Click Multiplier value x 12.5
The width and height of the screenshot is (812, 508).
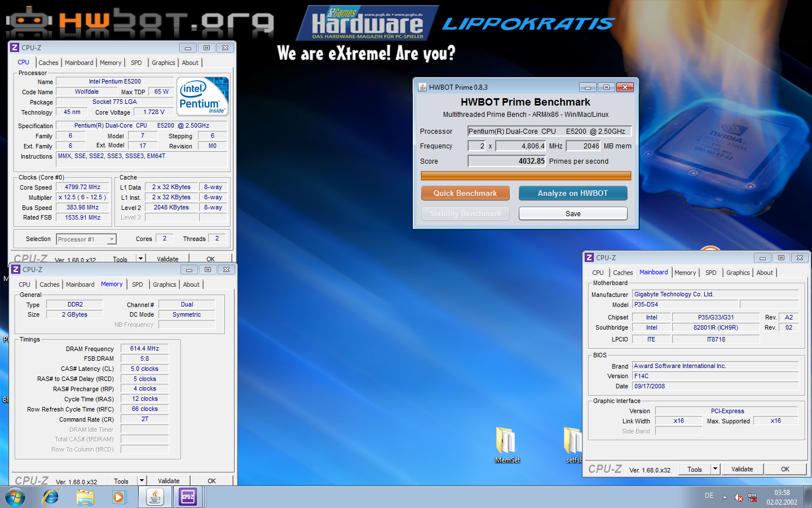click(x=83, y=197)
